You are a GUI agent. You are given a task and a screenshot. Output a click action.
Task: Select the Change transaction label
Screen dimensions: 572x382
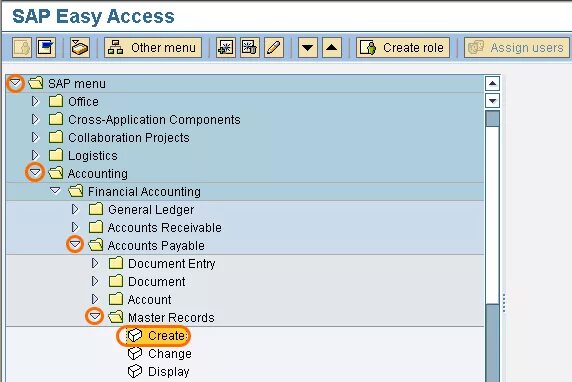click(170, 354)
